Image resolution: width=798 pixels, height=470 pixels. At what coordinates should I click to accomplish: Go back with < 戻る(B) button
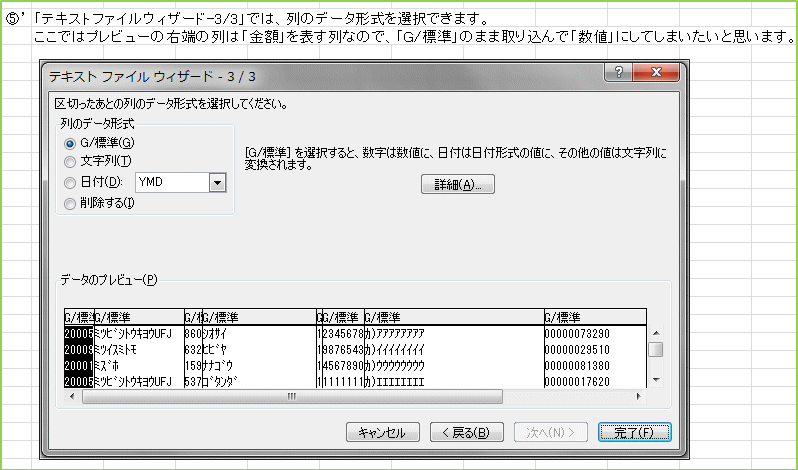pyautogui.click(x=467, y=432)
